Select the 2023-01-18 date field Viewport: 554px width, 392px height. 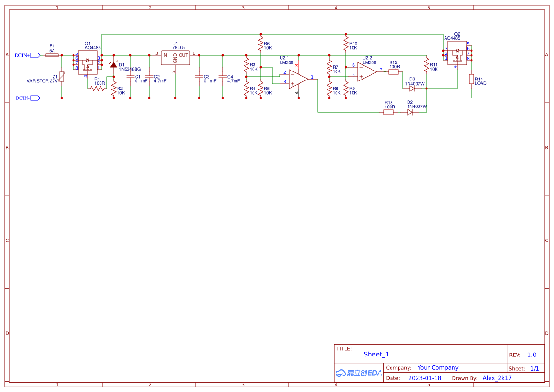click(x=425, y=378)
